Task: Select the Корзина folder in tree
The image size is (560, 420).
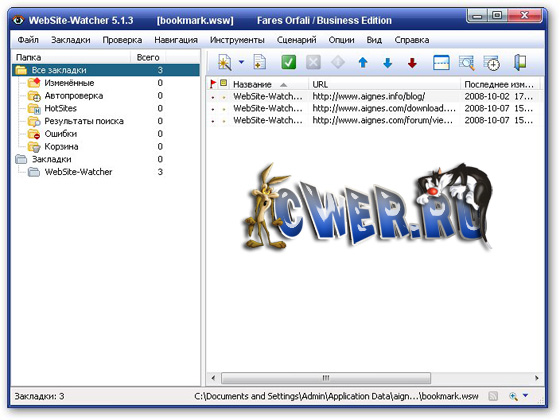Action: click(x=61, y=147)
